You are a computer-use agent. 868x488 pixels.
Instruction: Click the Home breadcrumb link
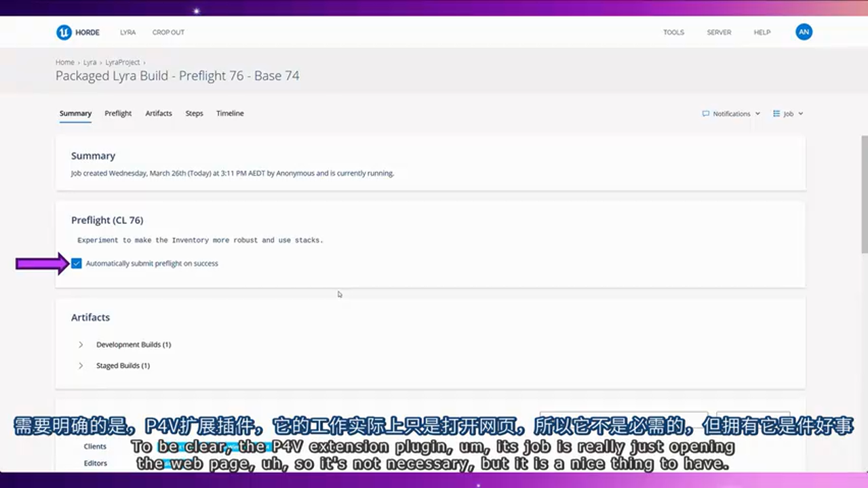pos(64,62)
